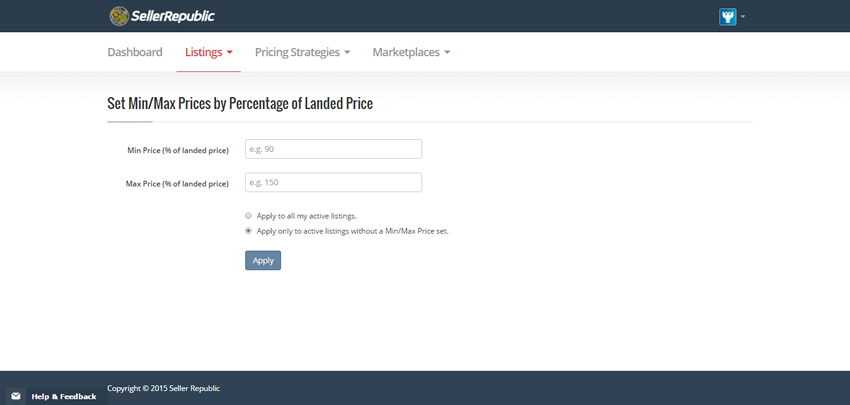Select 'Apply to all my active listings' radio
Viewport: 850px width, 405px height.
point(248,215)
